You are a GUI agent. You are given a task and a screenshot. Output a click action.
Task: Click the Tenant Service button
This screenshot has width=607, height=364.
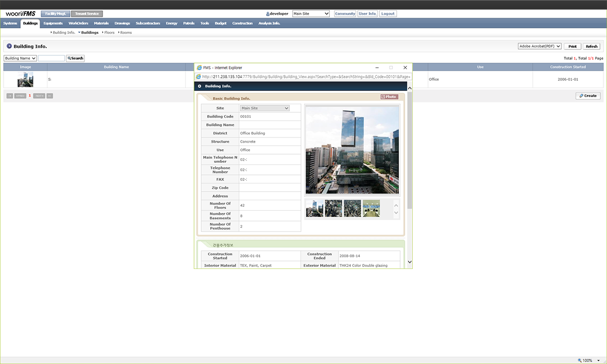pyautogui.click(x=87, y=14)
